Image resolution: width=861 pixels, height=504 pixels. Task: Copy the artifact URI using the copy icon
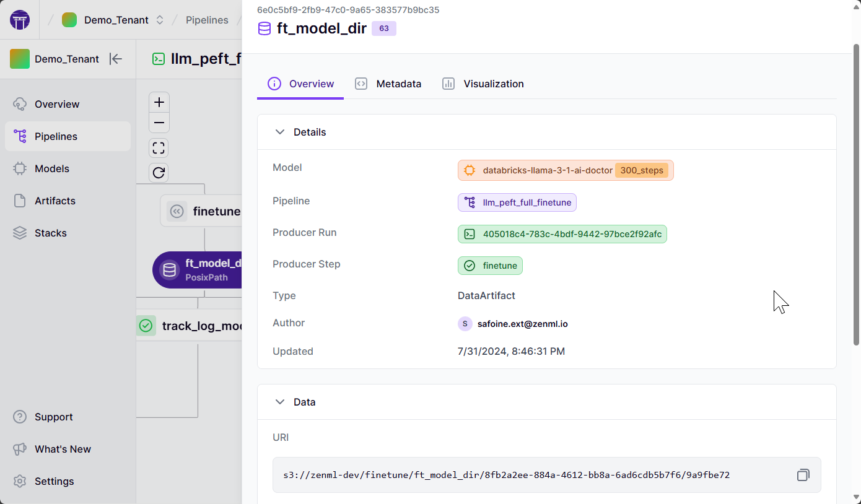click(803, 474)
